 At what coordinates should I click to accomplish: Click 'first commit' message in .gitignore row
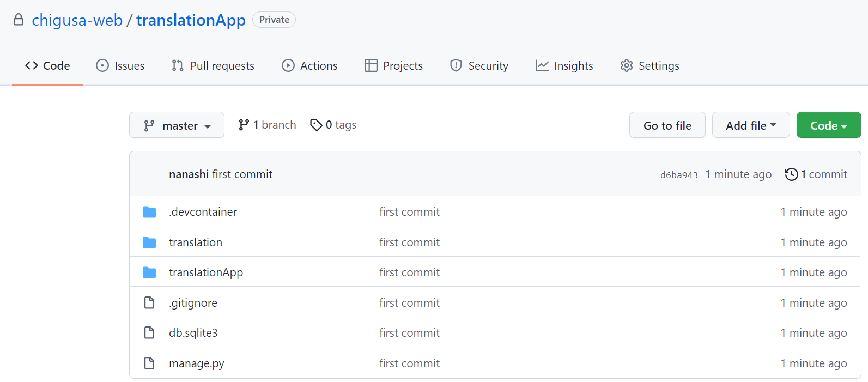pos(410,303)
